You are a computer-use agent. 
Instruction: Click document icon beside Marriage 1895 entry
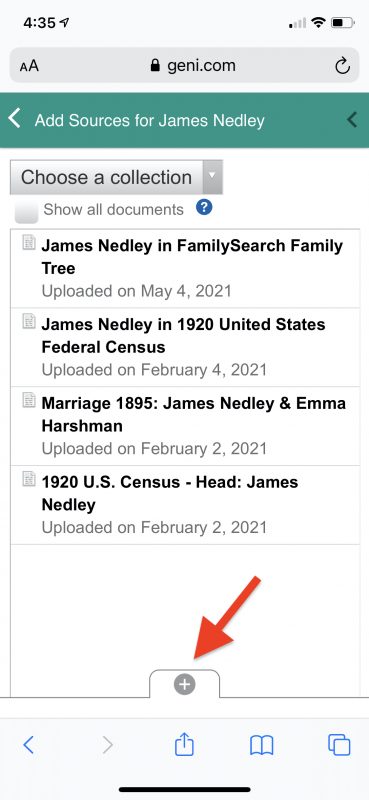click(x=29, y=399)
